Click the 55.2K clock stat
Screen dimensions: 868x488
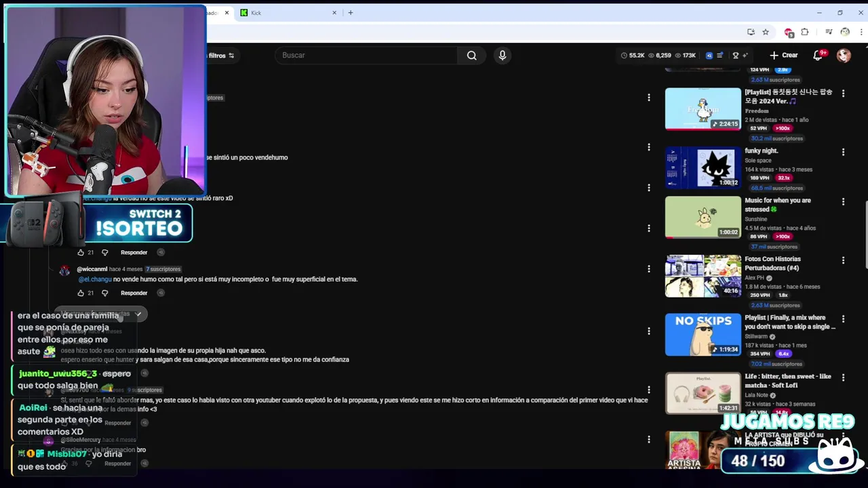633,56
